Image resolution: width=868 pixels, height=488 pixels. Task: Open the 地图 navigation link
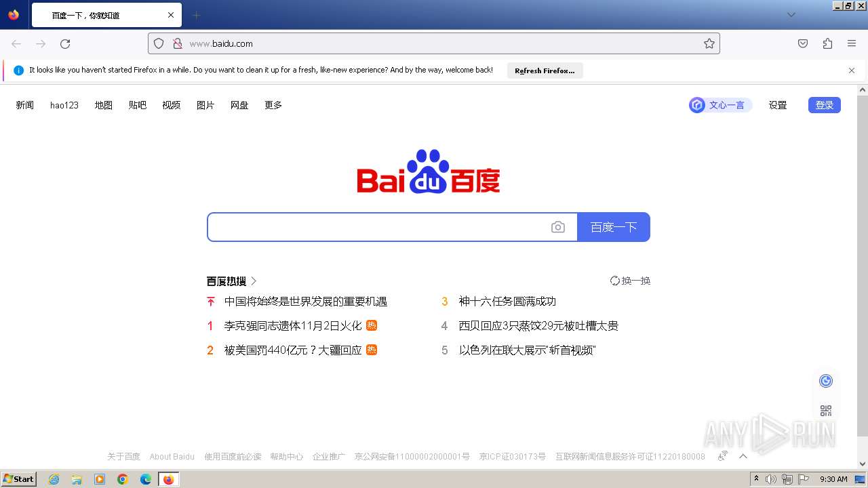104,105
